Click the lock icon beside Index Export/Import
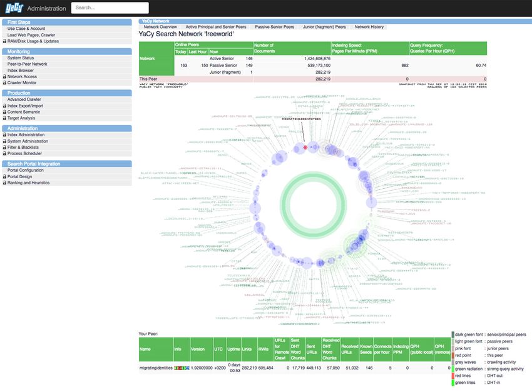Viewport: 532px width, 392px height. pos(4,106)
